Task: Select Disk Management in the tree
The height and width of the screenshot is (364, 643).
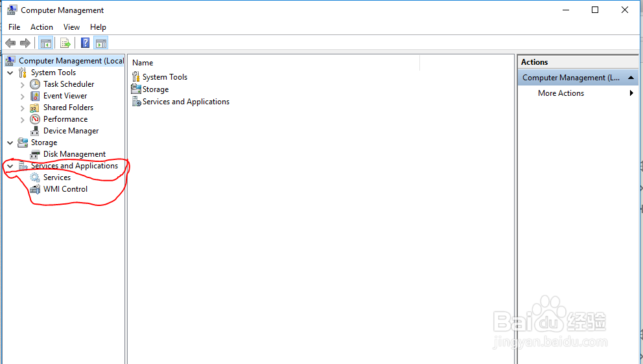Action: [75, 154]
